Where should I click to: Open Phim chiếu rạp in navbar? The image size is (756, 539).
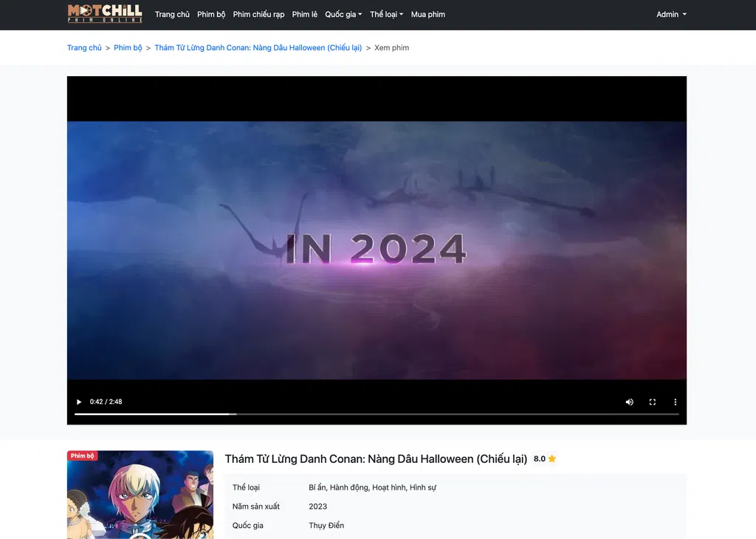tap(258, 15)
